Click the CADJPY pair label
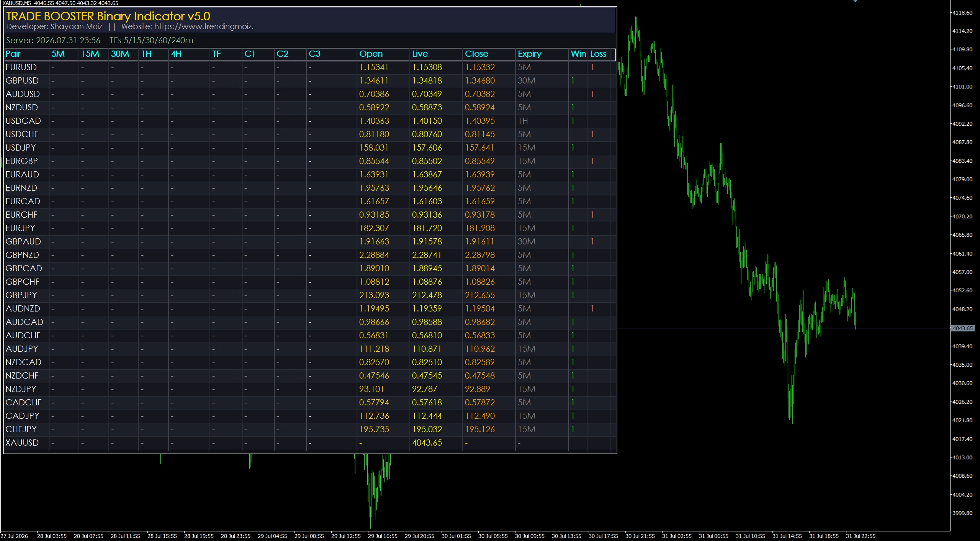 coord(22,416)
